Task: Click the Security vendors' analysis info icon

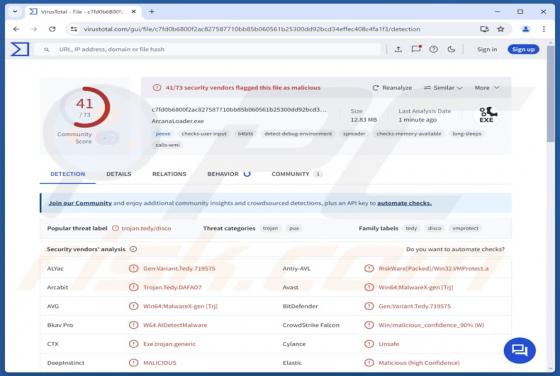Action: point(133,249)
